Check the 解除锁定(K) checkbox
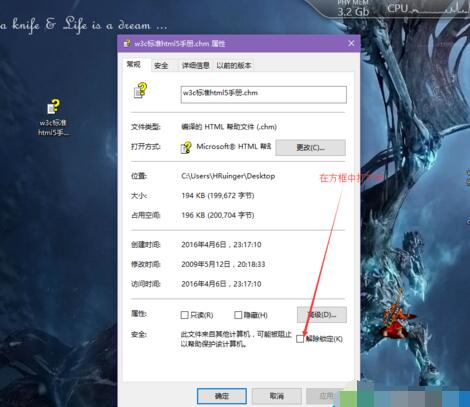This screenshot has width=470, height=407. point(300,339)
